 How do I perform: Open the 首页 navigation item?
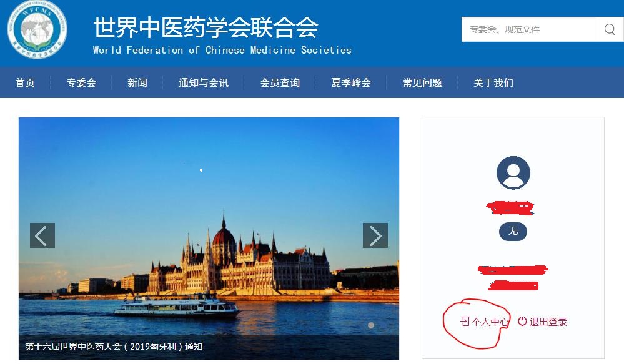tap(25, 83)
